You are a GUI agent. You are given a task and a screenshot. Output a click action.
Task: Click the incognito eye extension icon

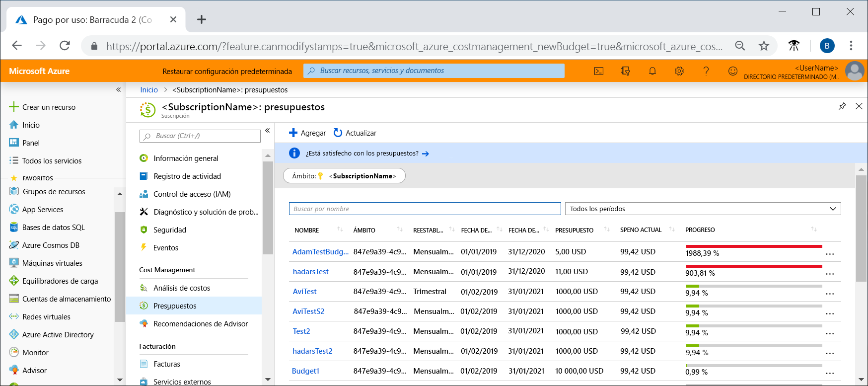[x=794, y=46]
